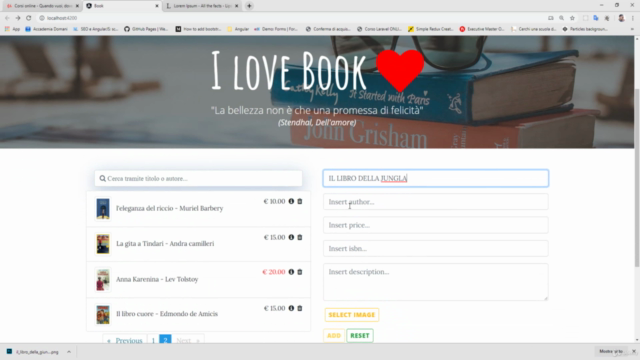The height and width of the screenshot is (360, 640).
Task: Click Anna Karenina cover thumbnail
Action: point(103,280)
